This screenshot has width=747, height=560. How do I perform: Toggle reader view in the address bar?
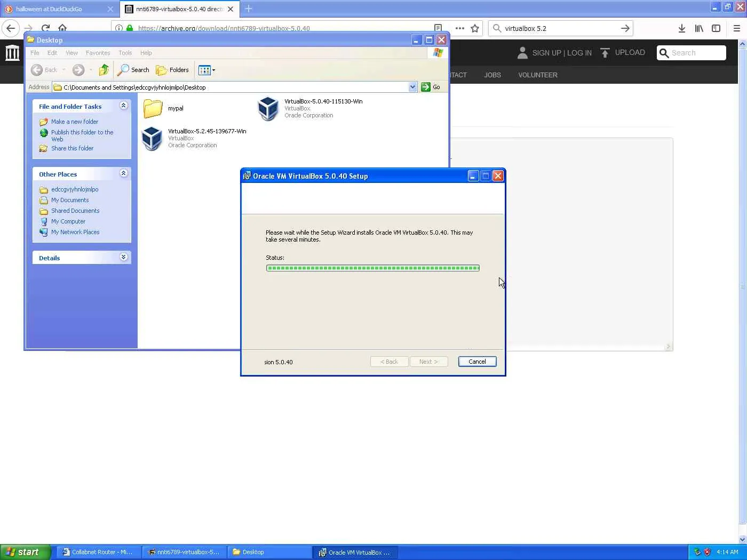(438, 28)
